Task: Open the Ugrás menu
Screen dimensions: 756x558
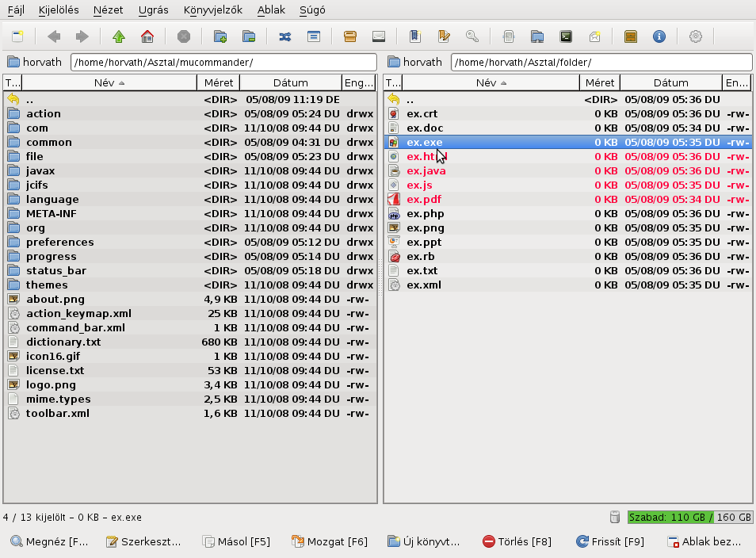Action: click(153, 10)
